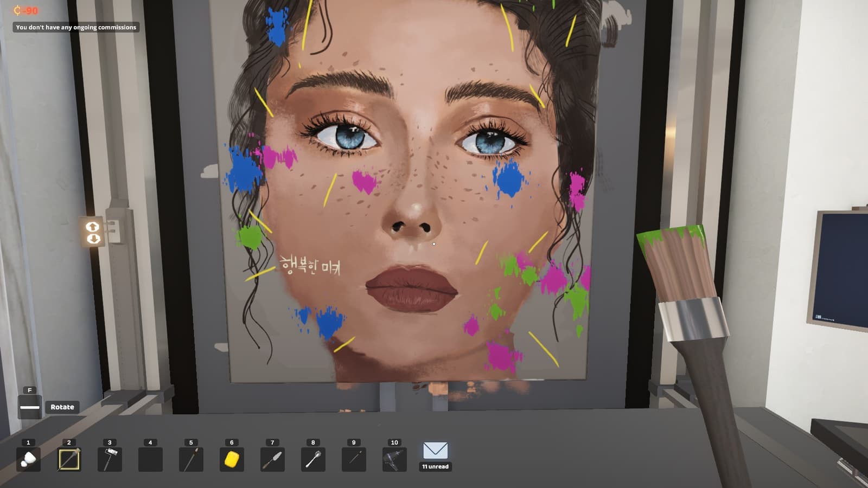Select the thin round brush in slot 5
The image size is (868, 488).
(191, 459)
